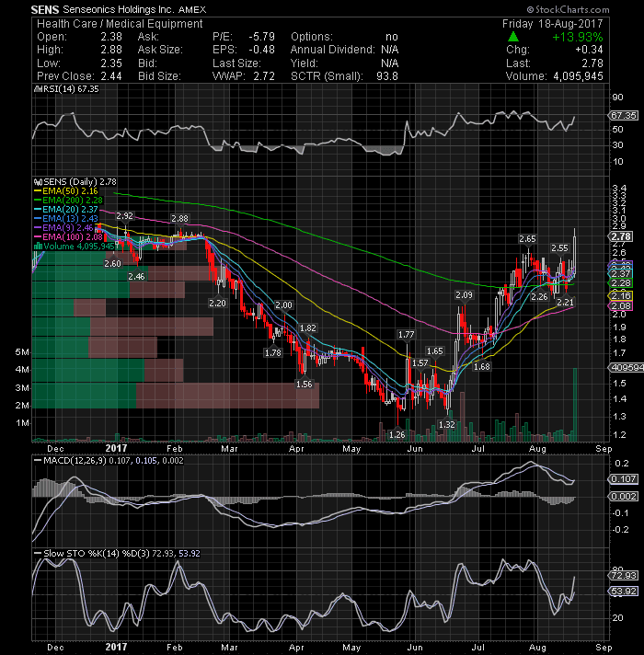Click the 2.09 price annotation

pyautogui.click(x=464, y=295)
